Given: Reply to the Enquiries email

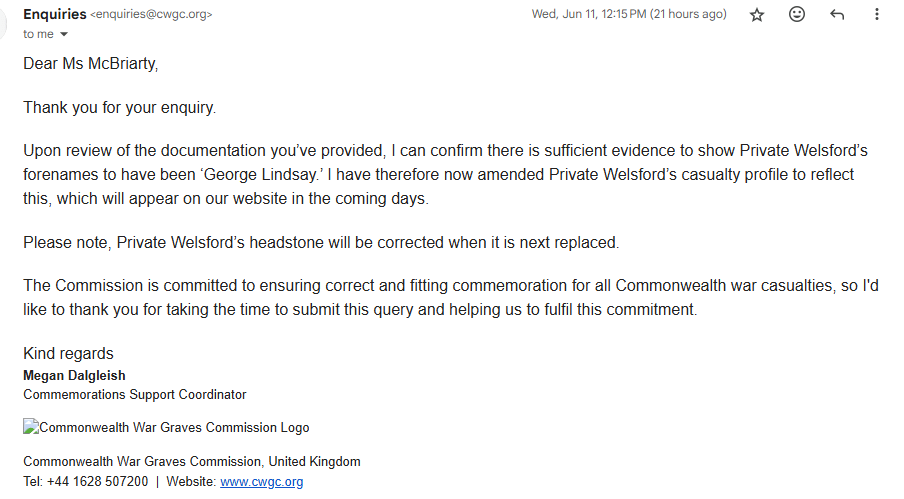Looking at the screenshot, I should tap(837, 15).
